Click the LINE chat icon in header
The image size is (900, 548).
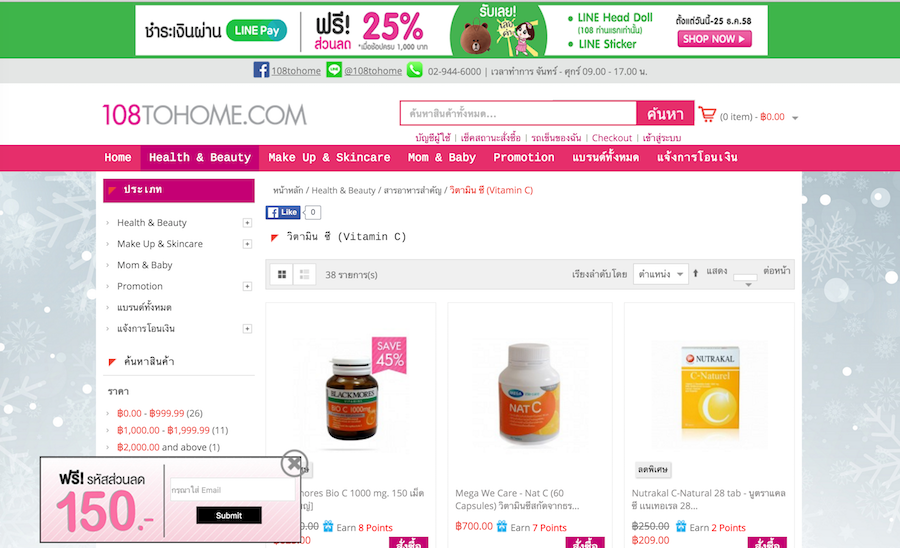[x=333, y=70]
